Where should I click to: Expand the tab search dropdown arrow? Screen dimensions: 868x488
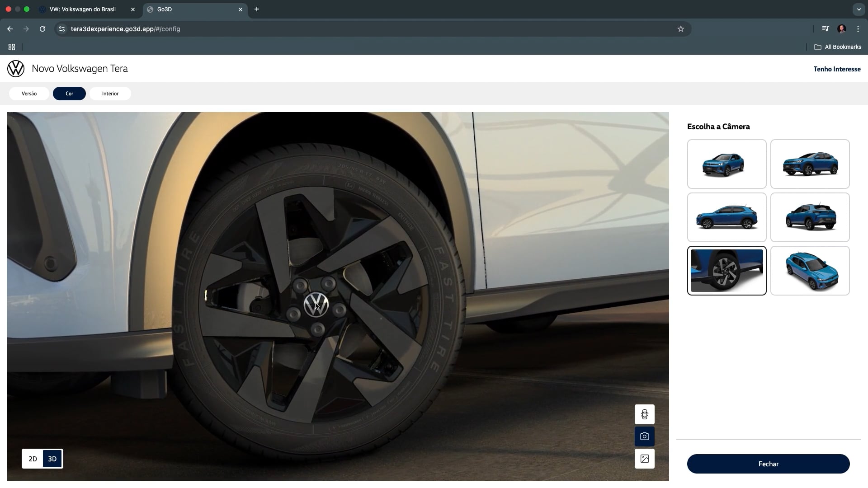coord(859,9)
